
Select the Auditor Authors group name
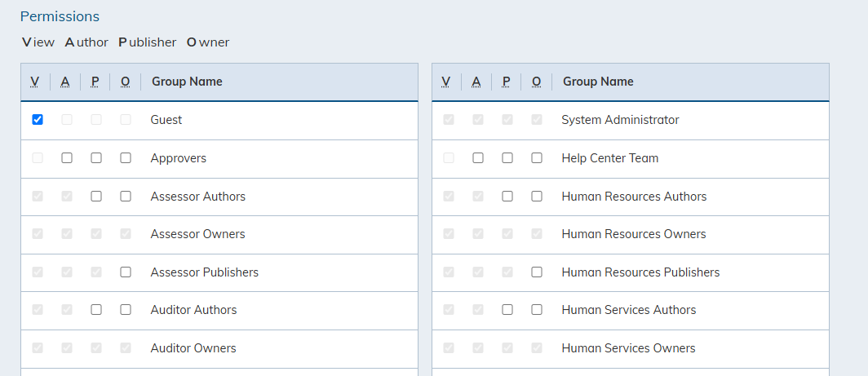tap(194, 310)
